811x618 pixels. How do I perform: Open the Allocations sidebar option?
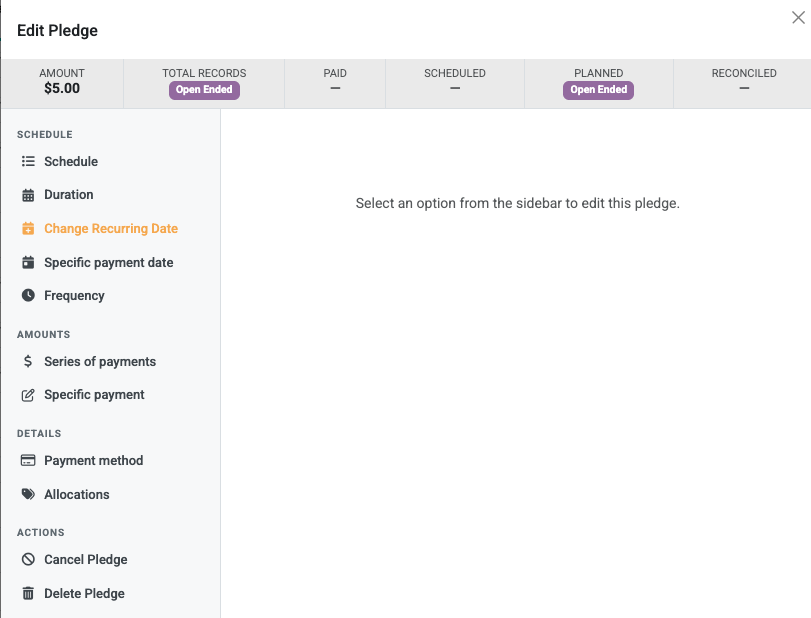click(77, 494)
